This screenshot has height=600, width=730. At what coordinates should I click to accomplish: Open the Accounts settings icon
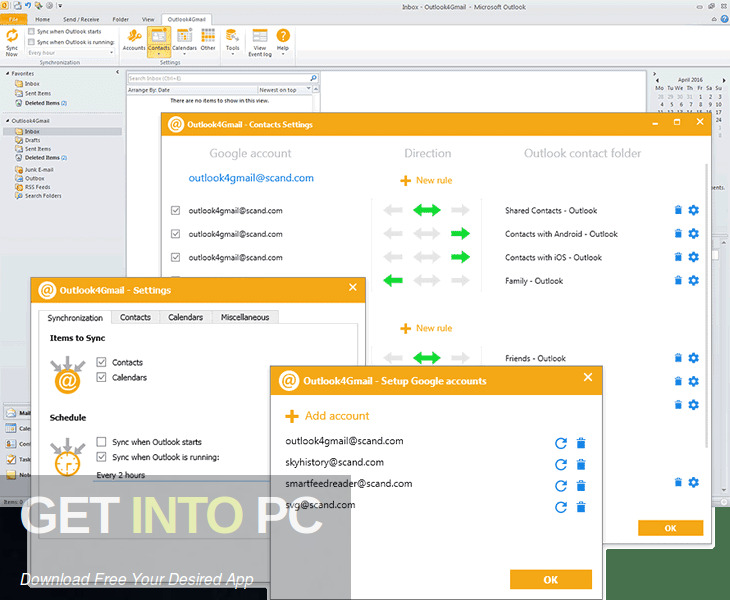click(134, 40)
